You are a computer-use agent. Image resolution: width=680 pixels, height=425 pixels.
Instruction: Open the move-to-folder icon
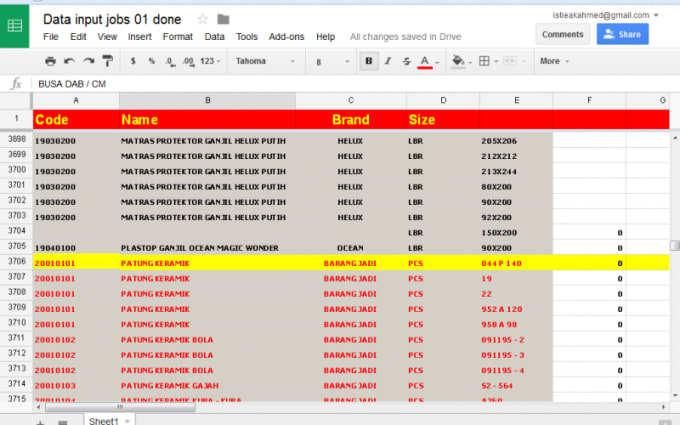click(223, 19)
